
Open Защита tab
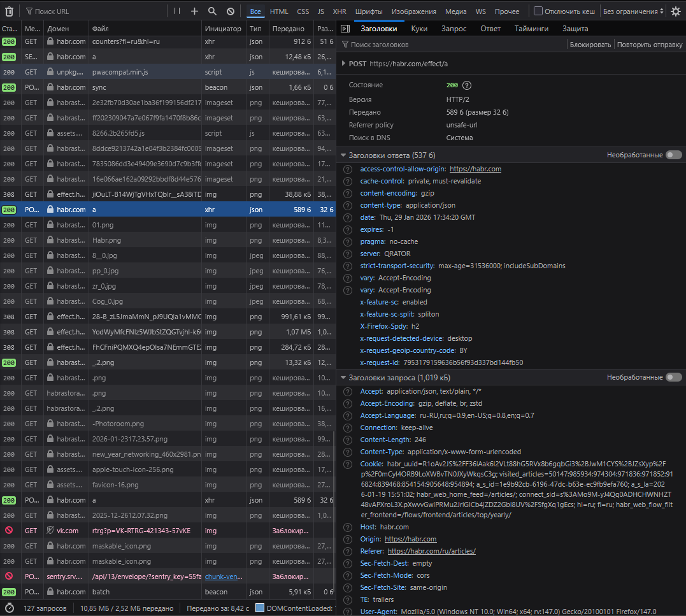[x=575, y=29]
